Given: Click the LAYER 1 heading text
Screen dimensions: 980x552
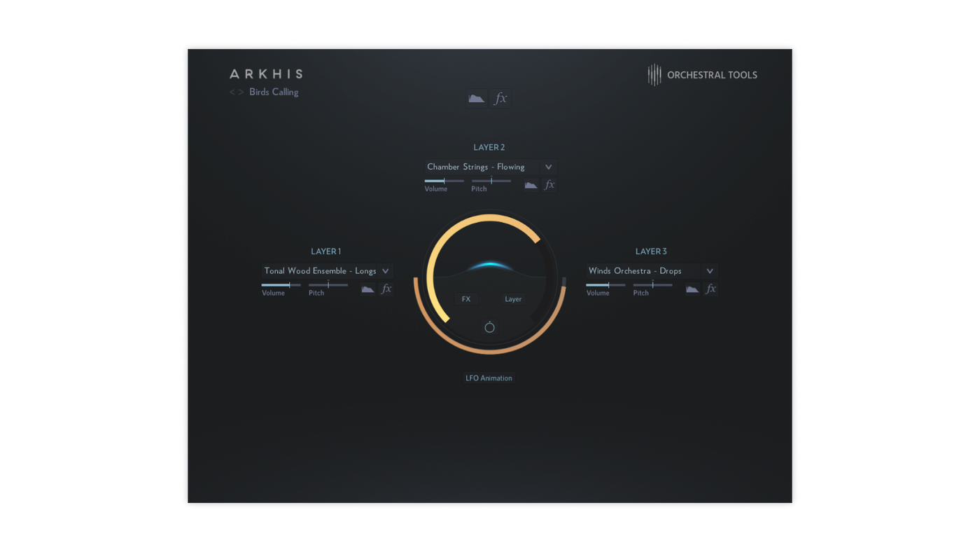Looking at the screenshot, I should click(326, 251).
